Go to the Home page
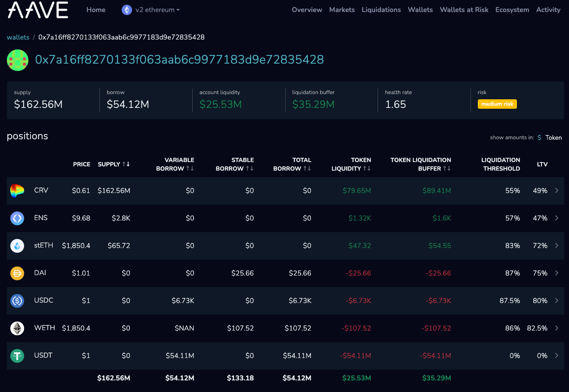Image resolution: width=569 pixels, height=392 pixels. pyautogui.click(x=96, y=10)
